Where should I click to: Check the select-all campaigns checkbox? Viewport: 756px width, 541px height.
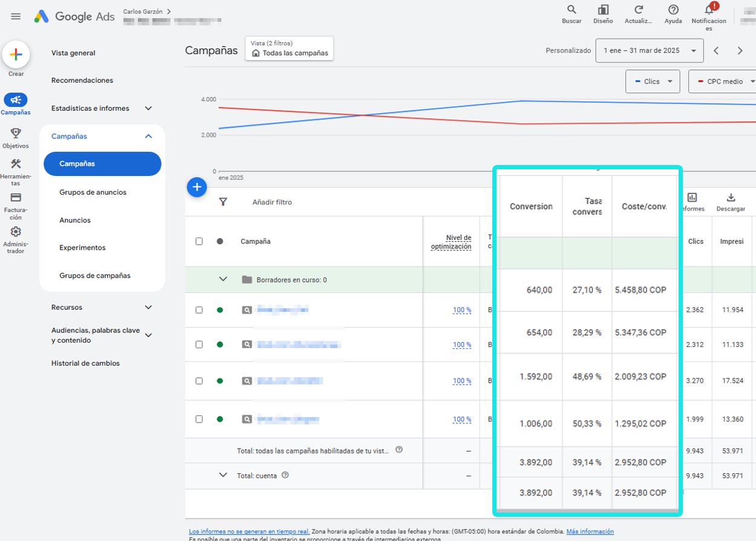[x=199, y=241]
